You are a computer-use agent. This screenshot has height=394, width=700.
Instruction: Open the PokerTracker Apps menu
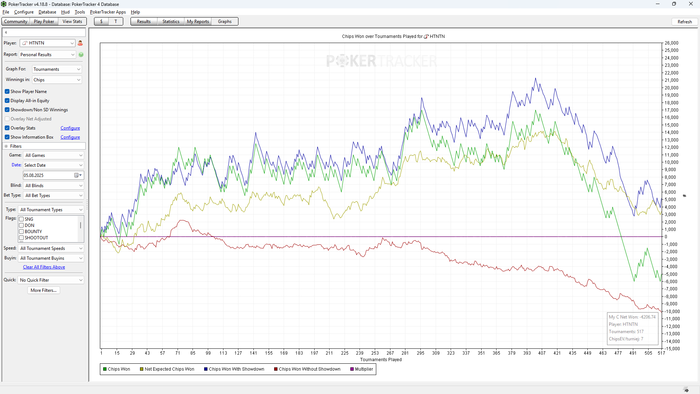pyautogui.click(x=108, y=12)
